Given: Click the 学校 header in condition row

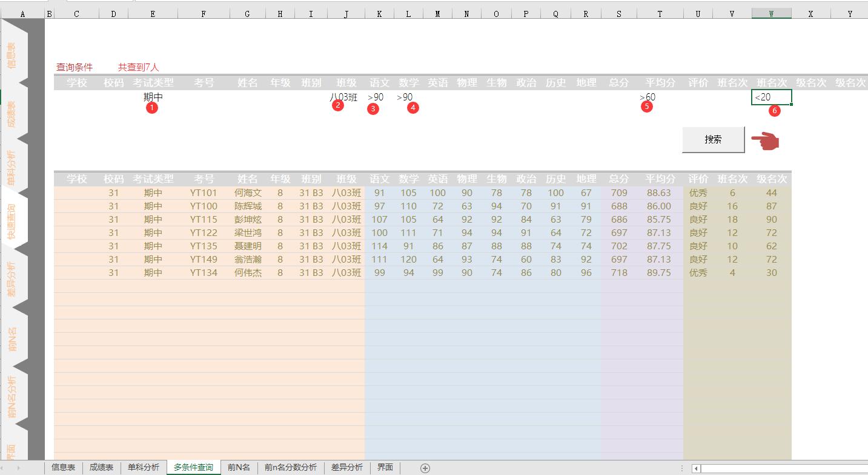Looking at the screenshot, I should (77, 83).
